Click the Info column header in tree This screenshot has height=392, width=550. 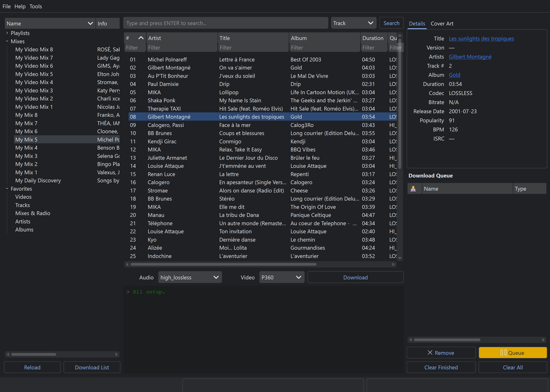tap(107, 23)
